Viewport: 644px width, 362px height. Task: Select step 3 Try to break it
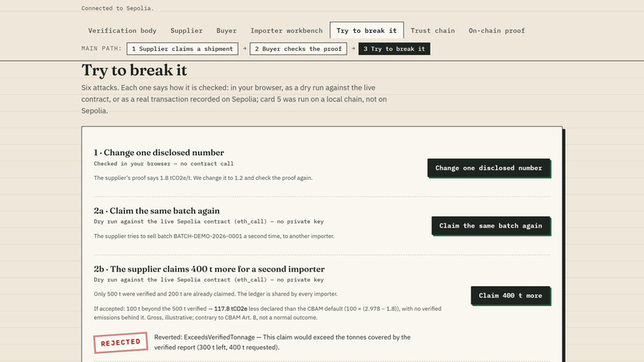[x=394, y=49]
